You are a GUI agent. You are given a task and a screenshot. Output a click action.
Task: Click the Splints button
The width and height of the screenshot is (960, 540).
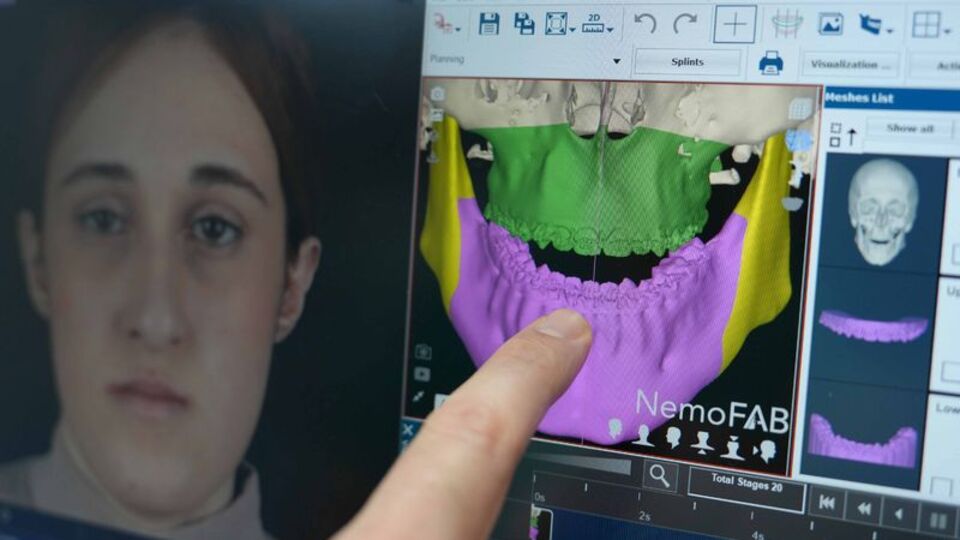coord(688,62)
